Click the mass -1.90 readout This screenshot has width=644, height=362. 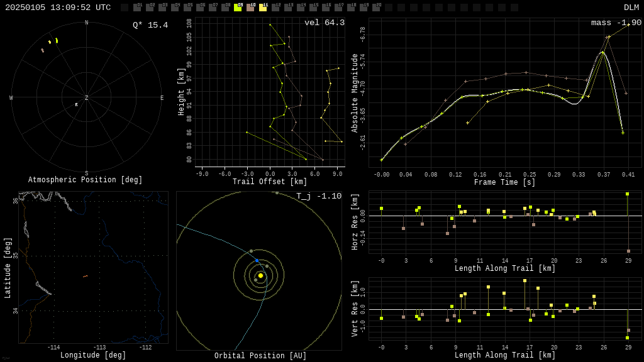616,23
